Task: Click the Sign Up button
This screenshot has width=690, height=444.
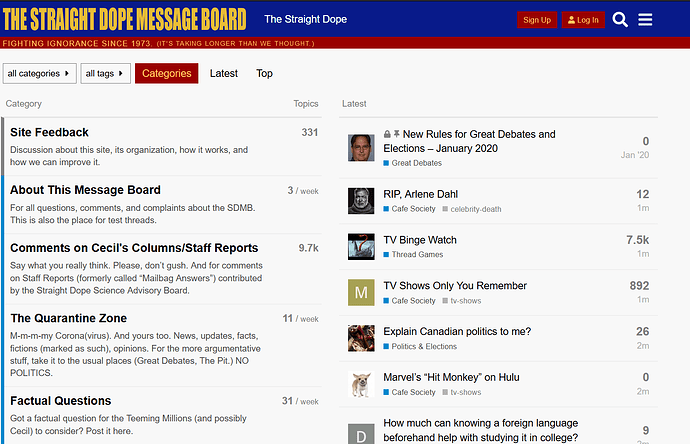Action: click(x=537, y=20)
